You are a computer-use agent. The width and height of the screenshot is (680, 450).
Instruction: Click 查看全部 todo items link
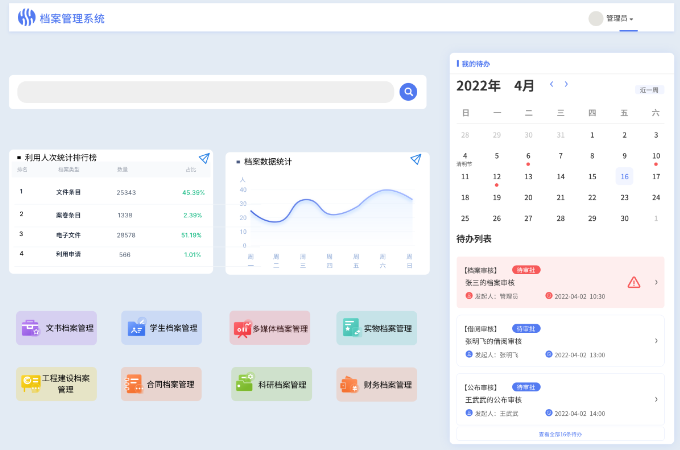click(x=560, y=434)
